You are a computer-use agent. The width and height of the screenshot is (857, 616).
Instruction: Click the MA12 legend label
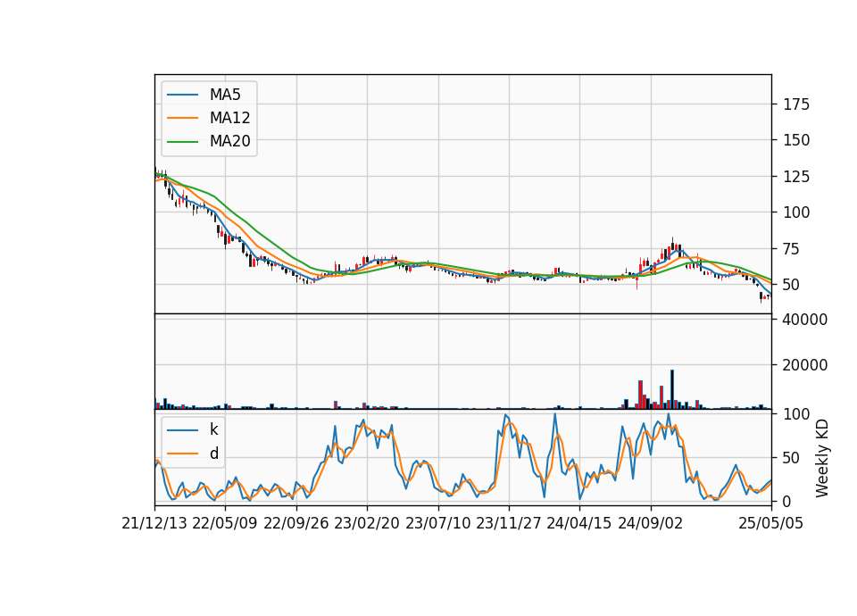click(229, 118)
